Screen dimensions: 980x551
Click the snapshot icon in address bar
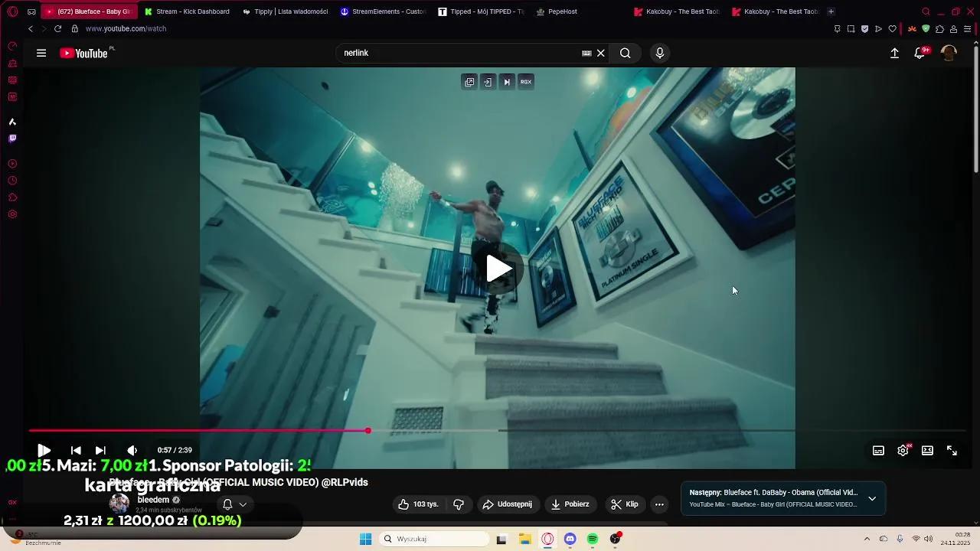coord(851,29)
